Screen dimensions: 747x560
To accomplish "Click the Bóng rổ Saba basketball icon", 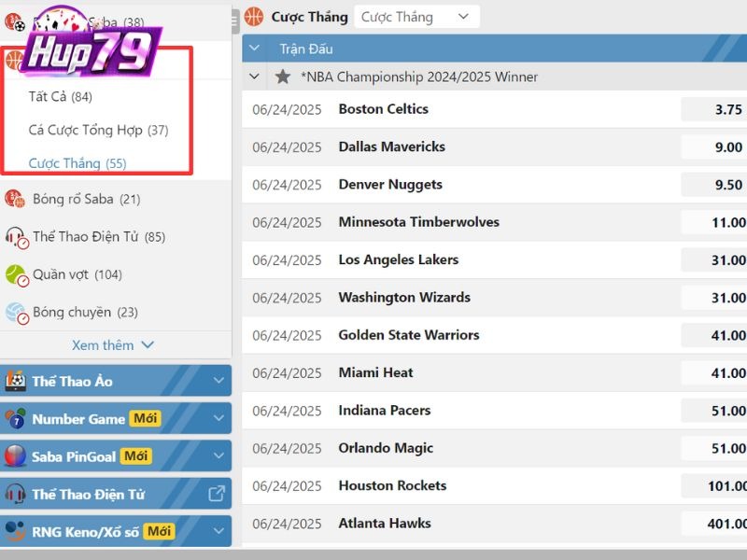I will click(16, 199).
